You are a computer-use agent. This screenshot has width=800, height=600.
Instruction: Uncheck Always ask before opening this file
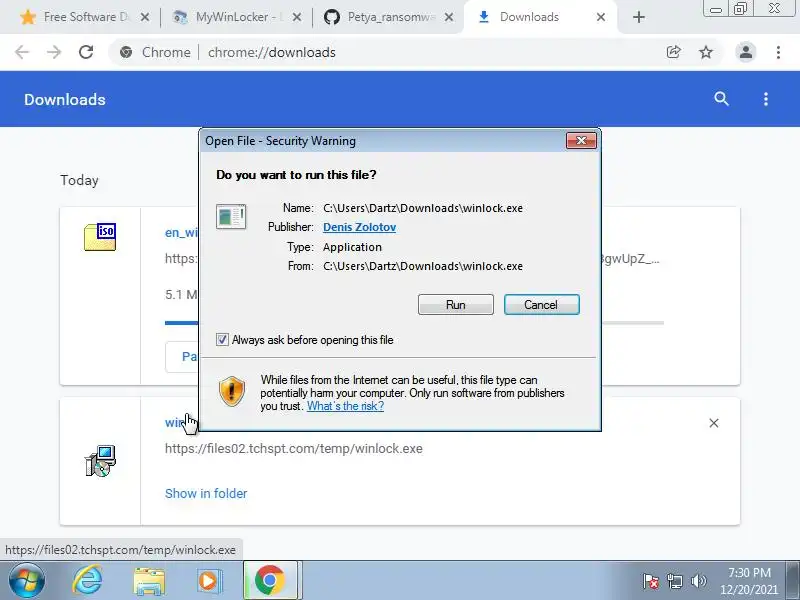pyautogui.click(x=222, y=340)
